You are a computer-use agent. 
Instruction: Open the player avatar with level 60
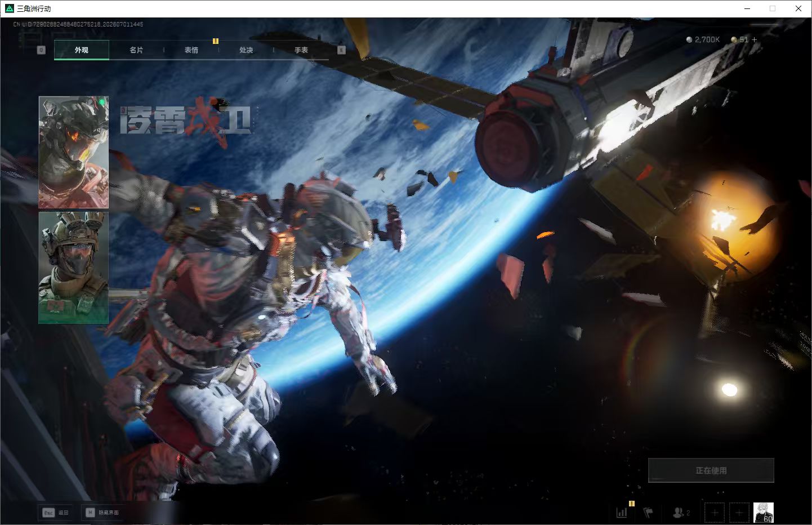coord(764,513)
